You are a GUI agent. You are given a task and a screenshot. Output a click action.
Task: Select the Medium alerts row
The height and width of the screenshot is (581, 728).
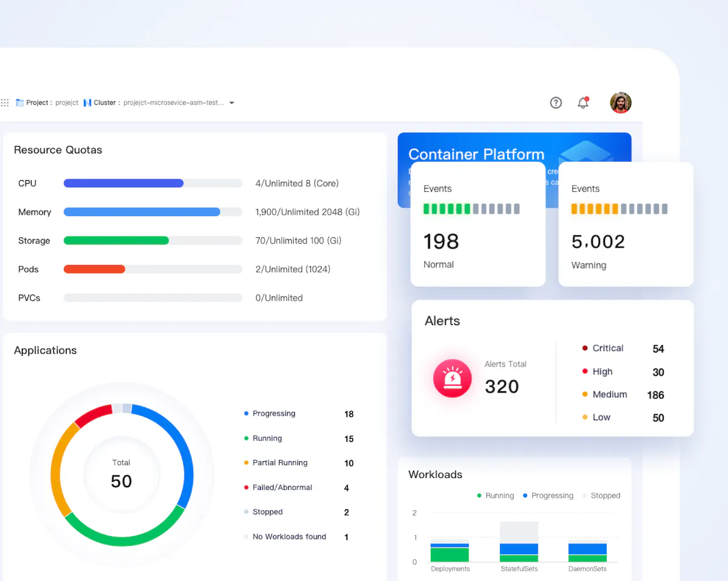pyautogui.click(x=623, y=395)
